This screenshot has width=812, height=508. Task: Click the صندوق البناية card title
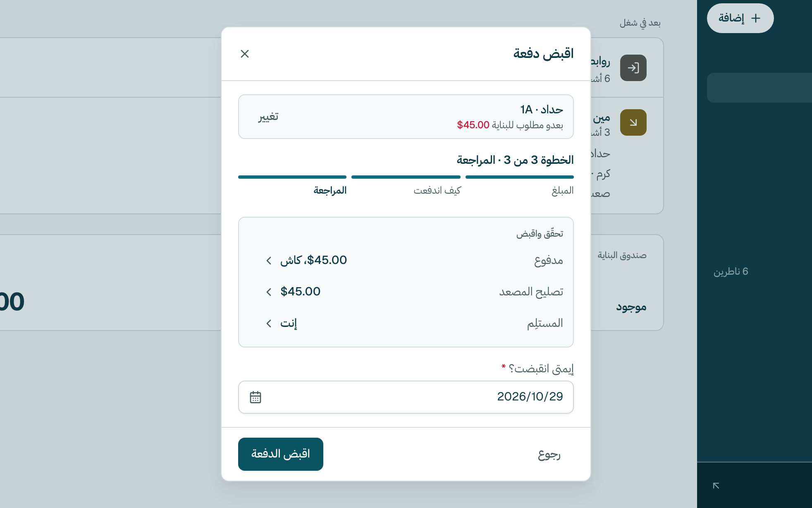622,255
